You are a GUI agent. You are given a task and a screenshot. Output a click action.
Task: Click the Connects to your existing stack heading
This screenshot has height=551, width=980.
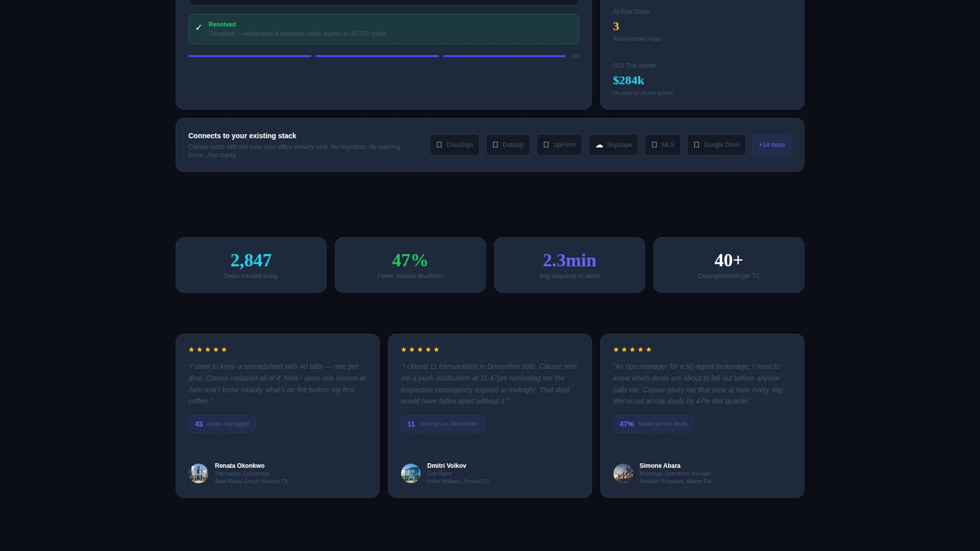click(x=242, y=136)
